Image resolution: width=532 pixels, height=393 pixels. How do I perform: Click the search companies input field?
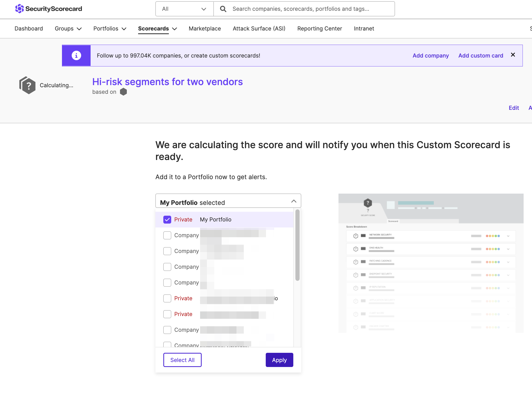304,9
